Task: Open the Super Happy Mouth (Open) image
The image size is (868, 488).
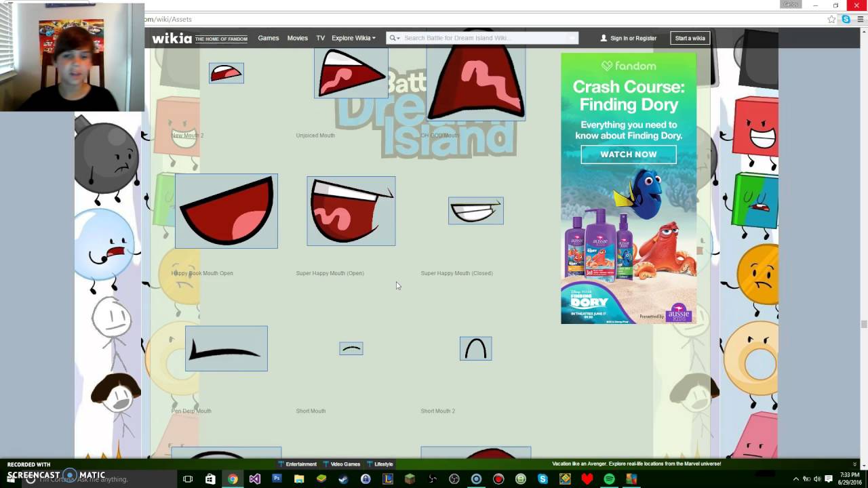Action: 351,211
